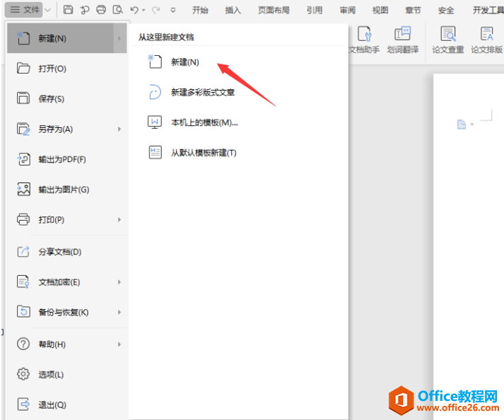Click the blue document icon on the page

(462, 124)
